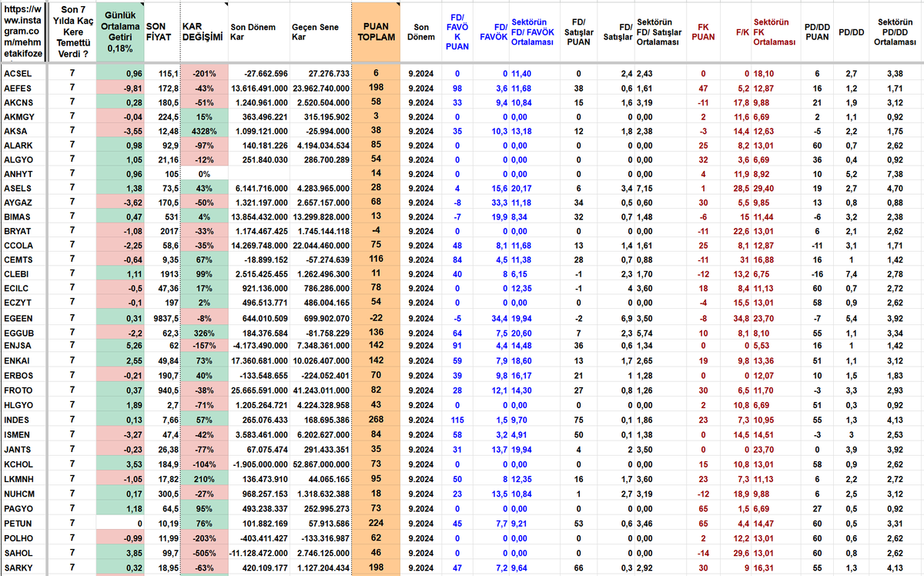
Task: Select AKSA's 4328% kar değişimi cell
Action: click(203, 131)
